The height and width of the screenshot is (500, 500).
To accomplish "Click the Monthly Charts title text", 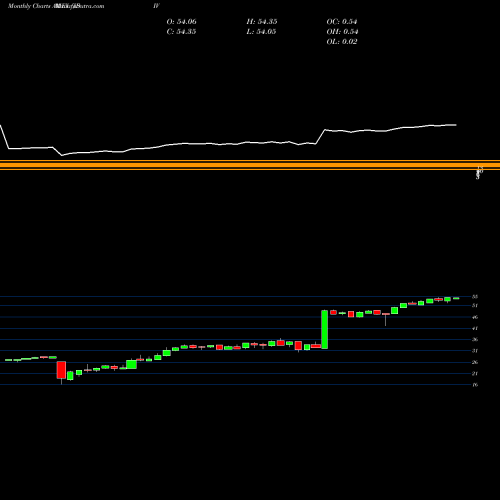I will coord(28,6).
